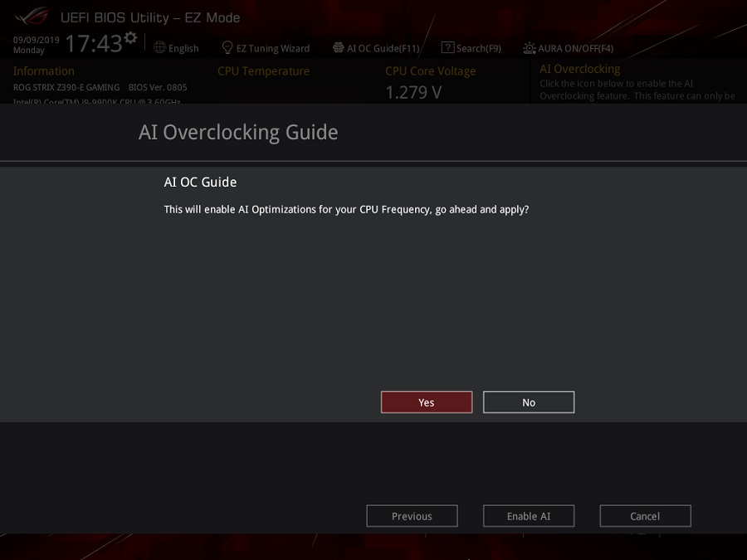
Task: Click the AI OC Guide brain icon
Action: pyautogui.click(x=339, y=47)
